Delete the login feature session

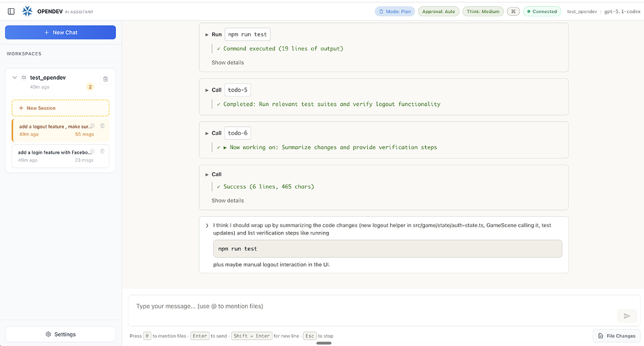(x=103, y=152)
